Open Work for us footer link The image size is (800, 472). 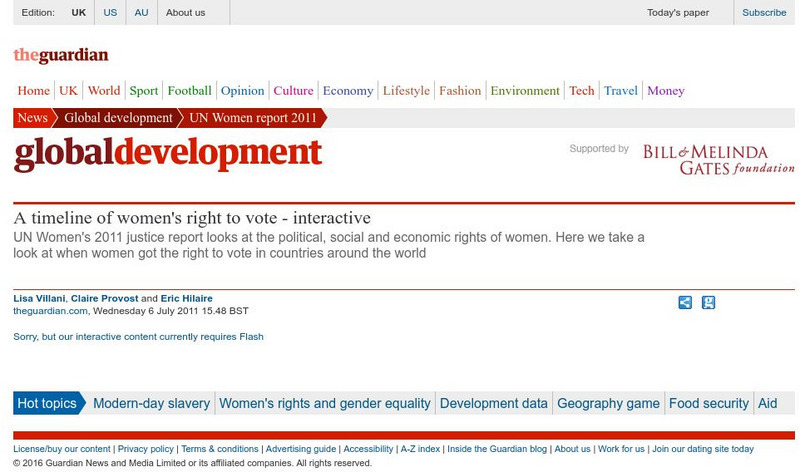pyautogui.click(x=621, y=449)
